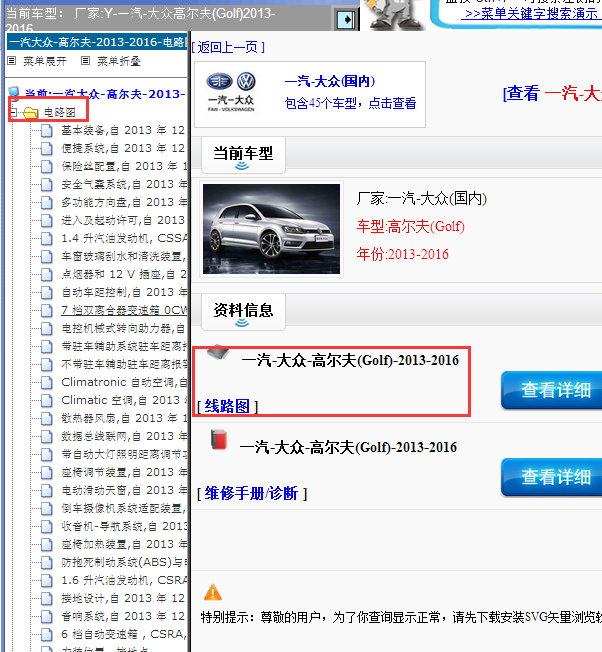602x652 pixels.
Task: Open 菜单关键字搜索演示 link
Action: click(x=531, y=14)
